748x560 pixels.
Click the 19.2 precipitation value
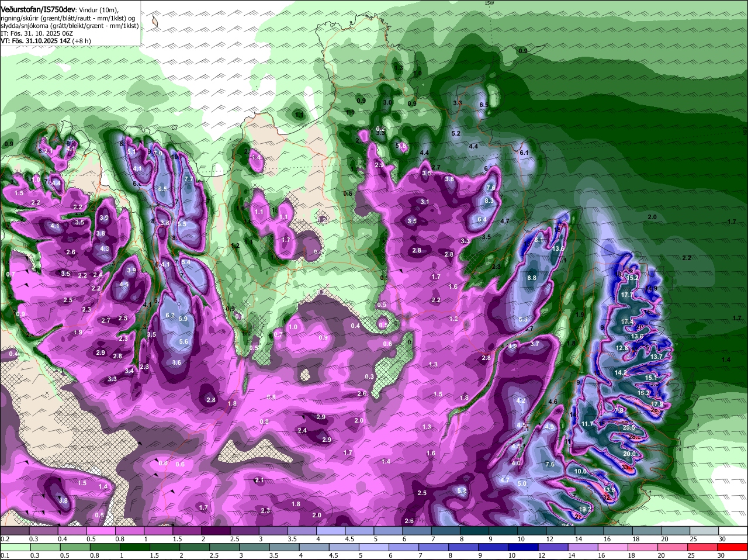(586, 509)
